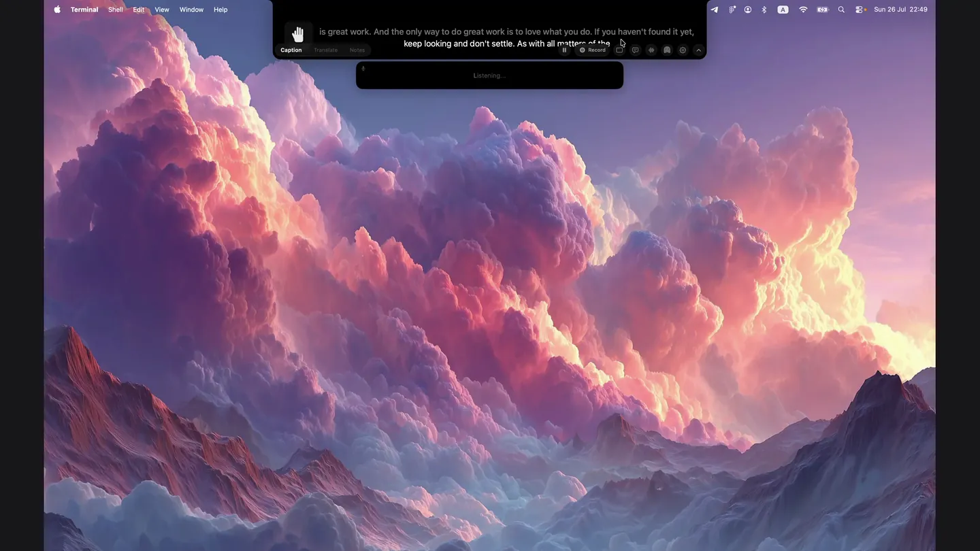The width and height of the screenshot is (980, 551).
Task: Open the Window menu
Action: pyautogui.click(x=191, y=10)
